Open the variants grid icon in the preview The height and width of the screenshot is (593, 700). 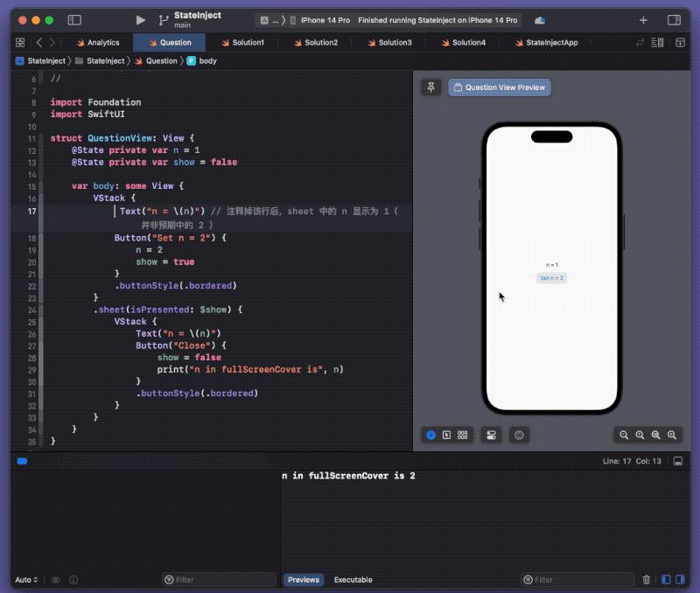[463, 435]
